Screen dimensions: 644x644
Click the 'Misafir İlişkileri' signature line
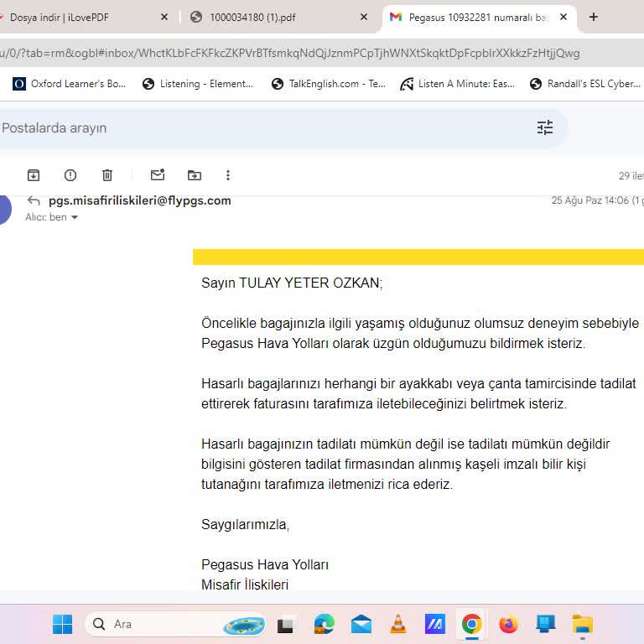[x=245, y=584]
